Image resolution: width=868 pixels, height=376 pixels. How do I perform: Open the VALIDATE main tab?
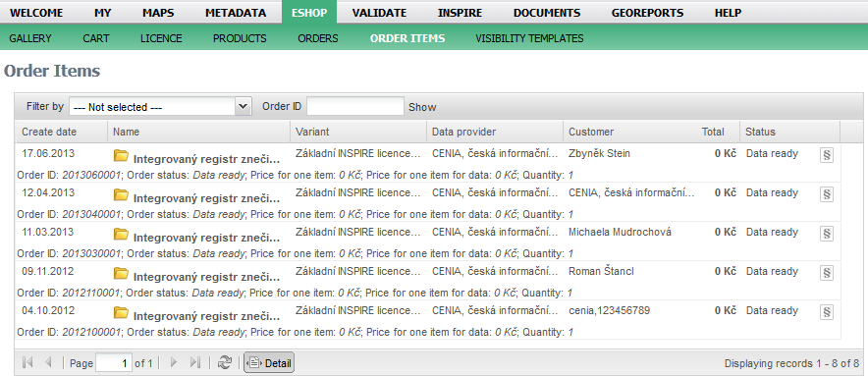pyautogui.click(x=379, y=13)
